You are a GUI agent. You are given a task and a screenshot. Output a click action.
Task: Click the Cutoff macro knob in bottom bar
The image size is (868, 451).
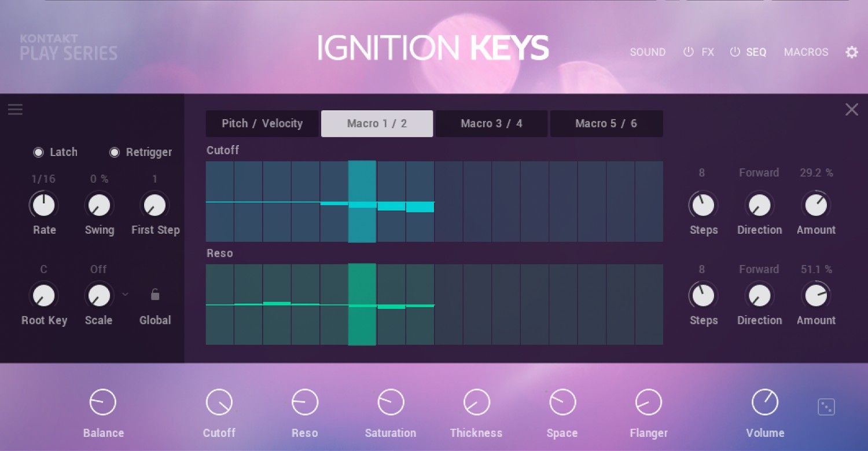point(219,402)
